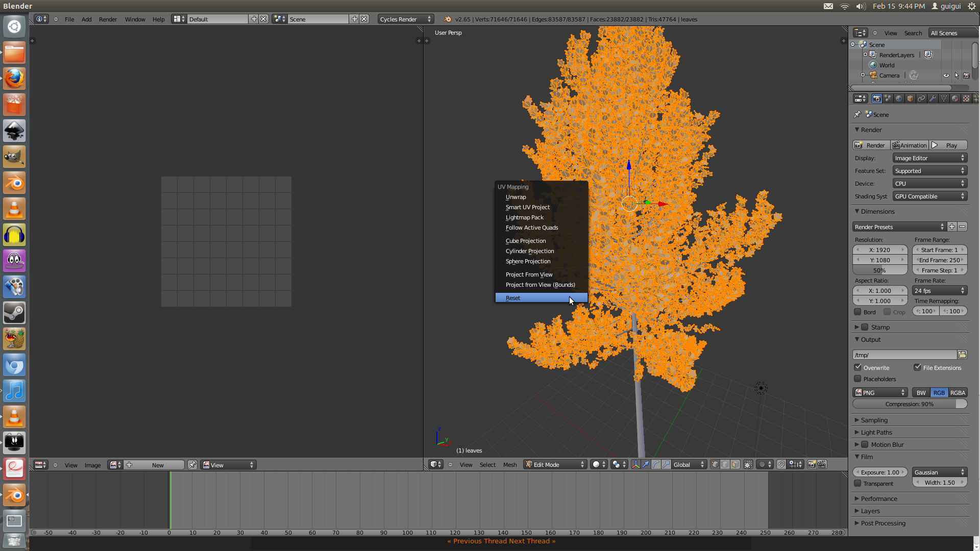Image resolution: width=980 pixels, height=551 pixels.
Task: Open the Object Data triangle tab
Action: tap(944, 98)
